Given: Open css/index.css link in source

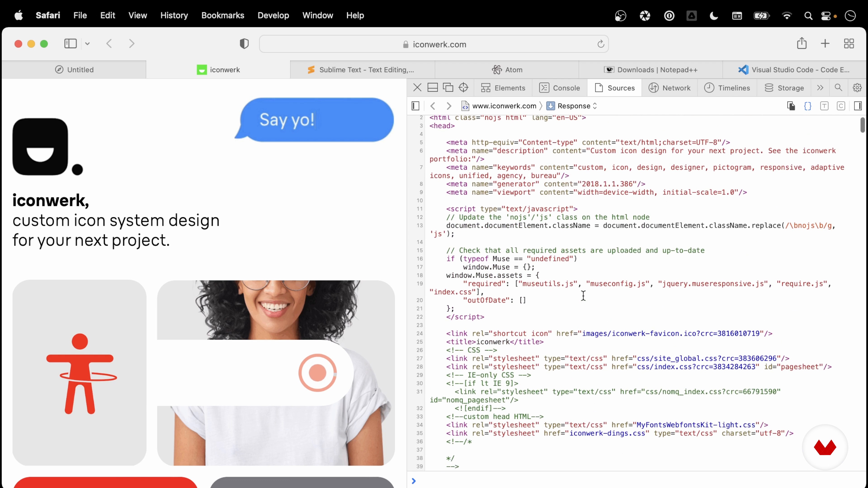Looking at the screenshot, I should [x=696, y=366].
